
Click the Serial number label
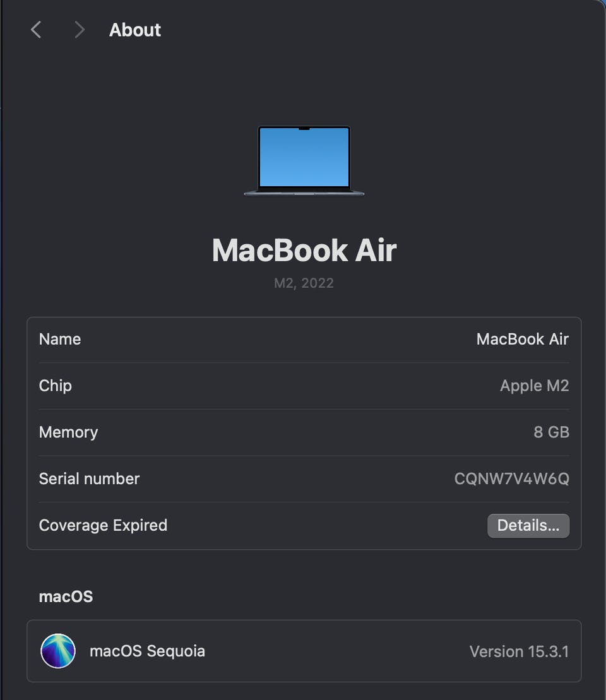(x=89, y=478)
